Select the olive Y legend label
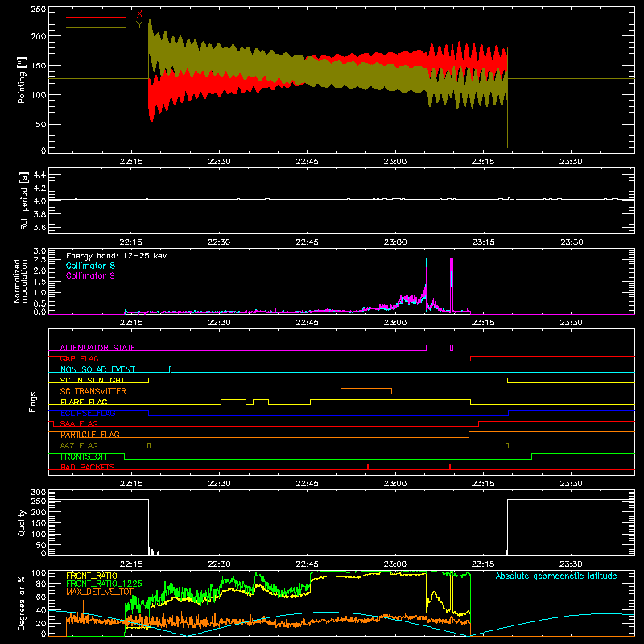 139,25
